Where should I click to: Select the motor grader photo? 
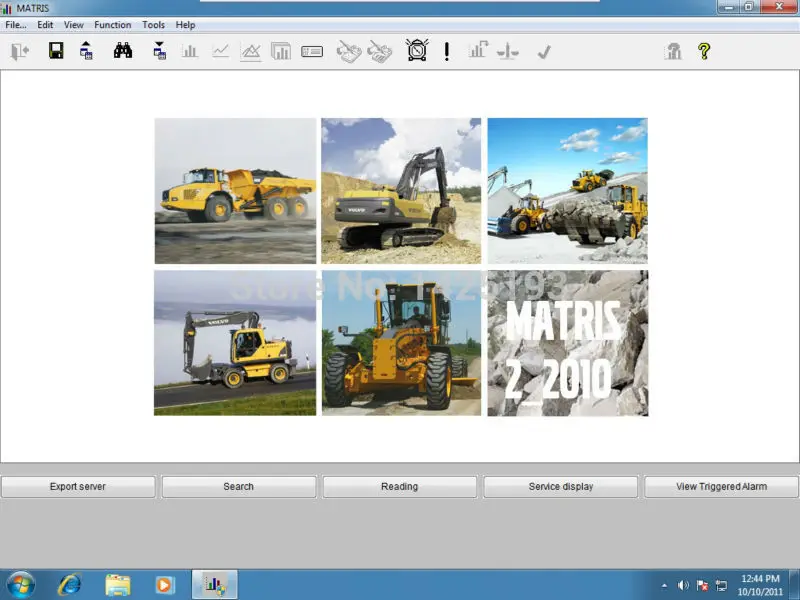pos(401,343)
